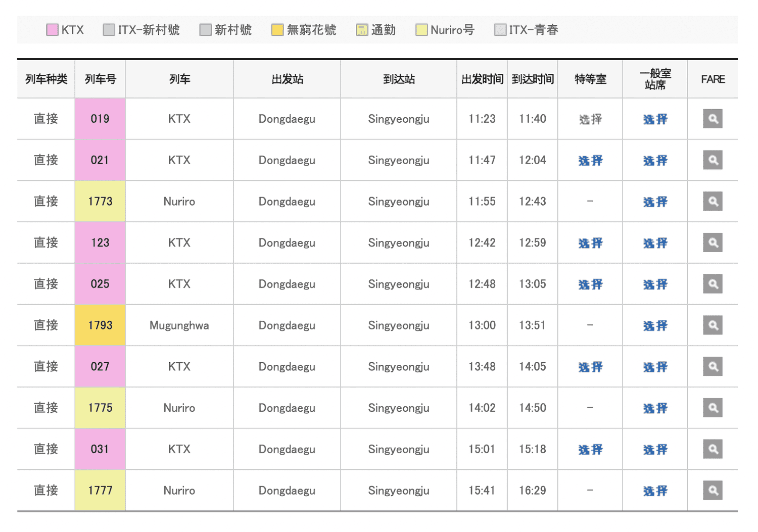Image resolution: width=758 pixels, height=532 pixels.
Task: Select general seat for Mugunghwa 1793
Action: pyautogui.click(x=655, y=326)
